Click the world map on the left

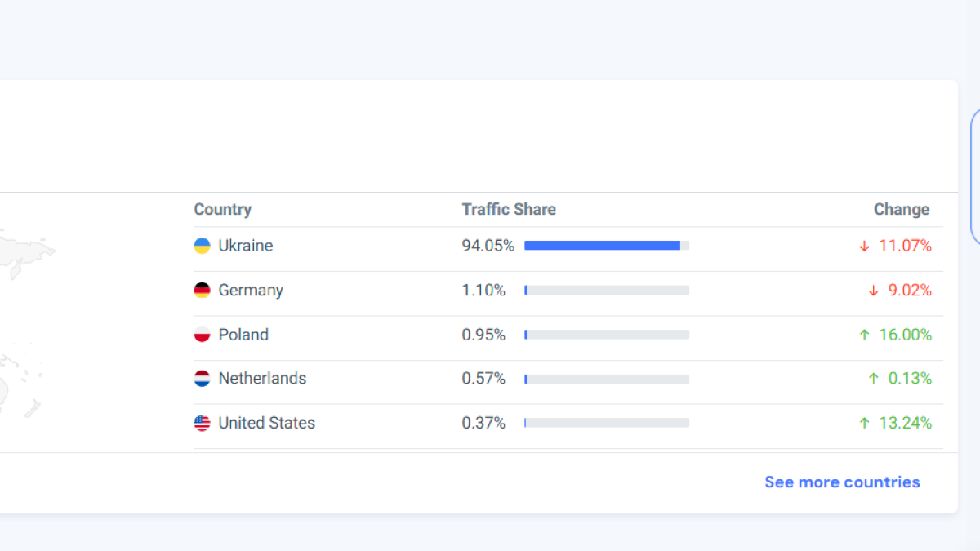20,327
